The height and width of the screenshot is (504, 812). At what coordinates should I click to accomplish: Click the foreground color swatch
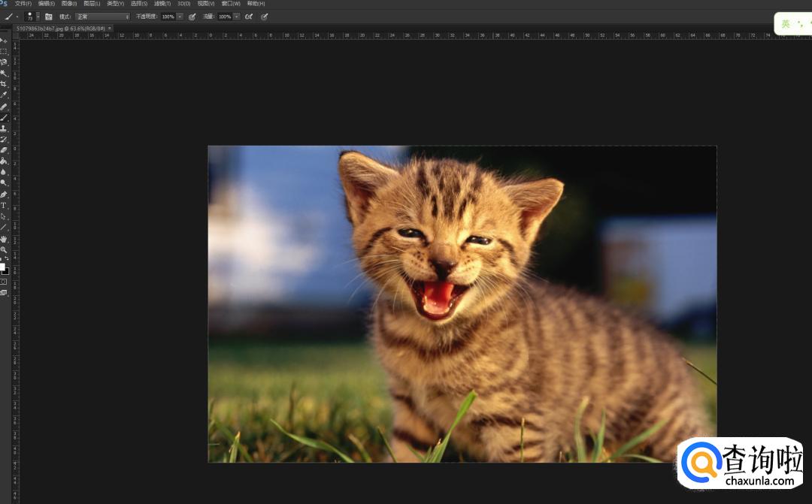click(2, 267)
